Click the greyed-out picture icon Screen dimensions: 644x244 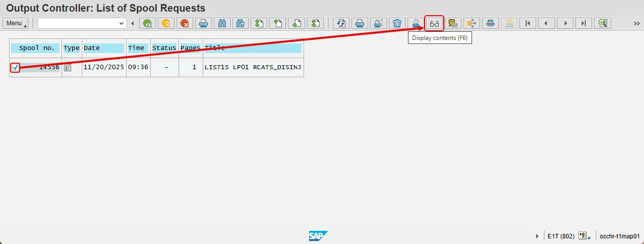pyautogui.click(x=509, y=23)
